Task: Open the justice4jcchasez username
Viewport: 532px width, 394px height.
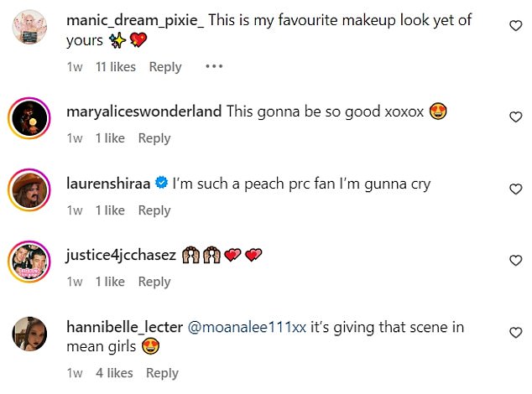Action: pos(121,256)
